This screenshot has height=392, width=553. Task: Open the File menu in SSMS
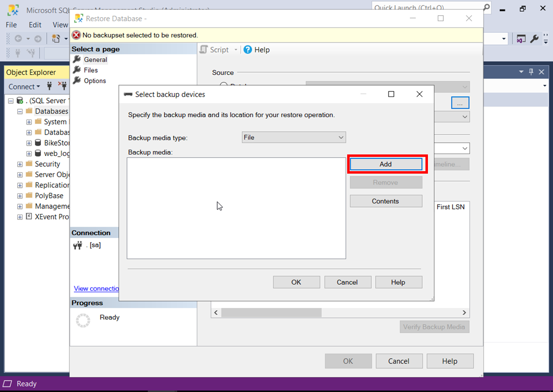click(11, 25)
